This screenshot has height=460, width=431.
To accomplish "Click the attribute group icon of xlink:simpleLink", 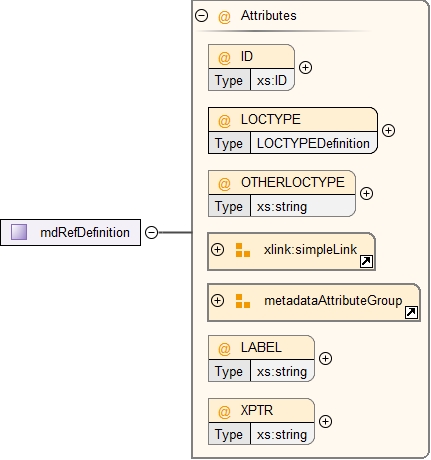I will (243, 250).
